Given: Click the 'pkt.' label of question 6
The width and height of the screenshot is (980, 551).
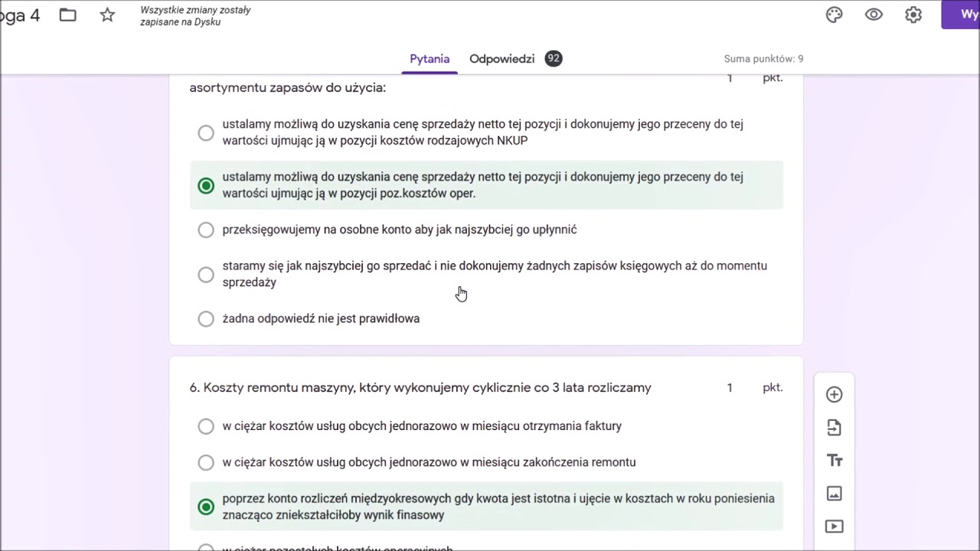Looking at the screenshot, I should click(x=773, y=388).
